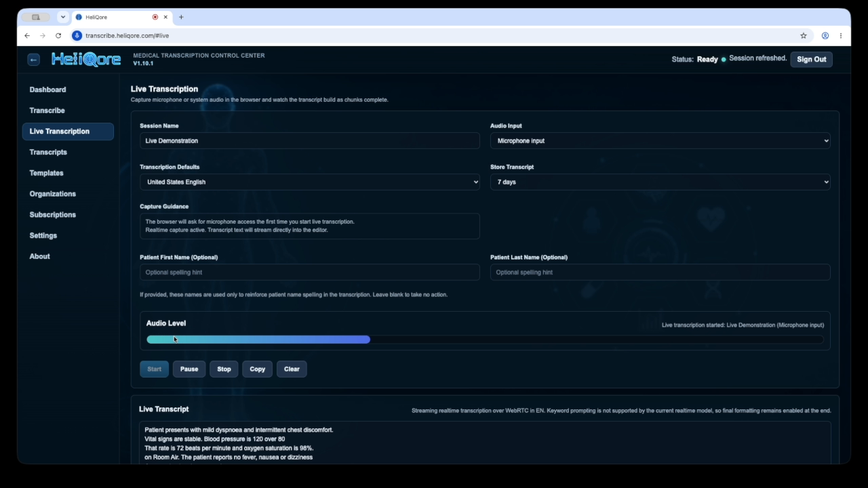Reload the page with the refresh icon

tap(58, 35)
